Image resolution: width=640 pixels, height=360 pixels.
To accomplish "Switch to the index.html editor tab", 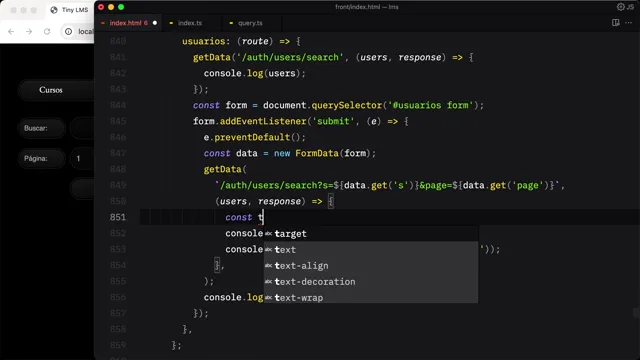I will pyautogui.click(x=129, y=23).
